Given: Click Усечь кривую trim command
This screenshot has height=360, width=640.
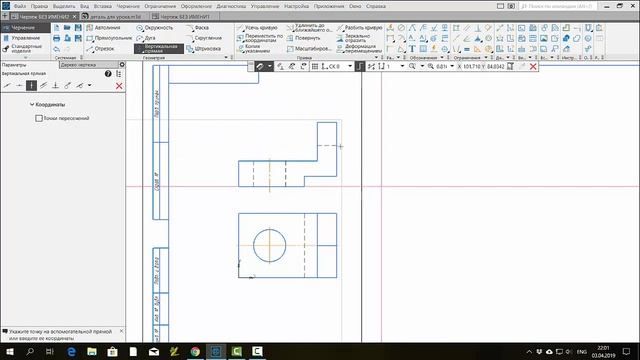Looking at the screenshot, I should [x=257, y=28].
